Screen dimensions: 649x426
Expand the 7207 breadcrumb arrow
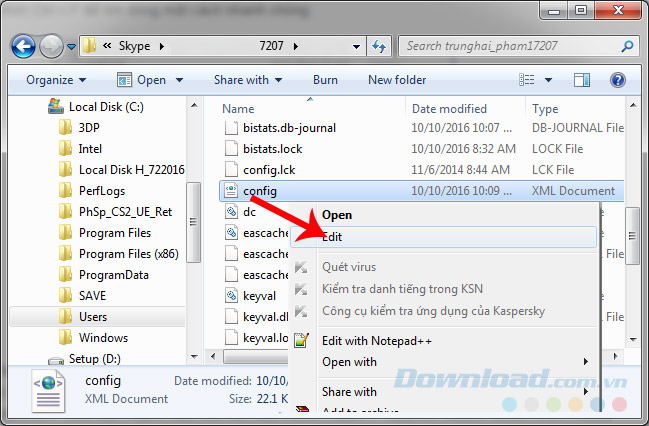[296, 46]
